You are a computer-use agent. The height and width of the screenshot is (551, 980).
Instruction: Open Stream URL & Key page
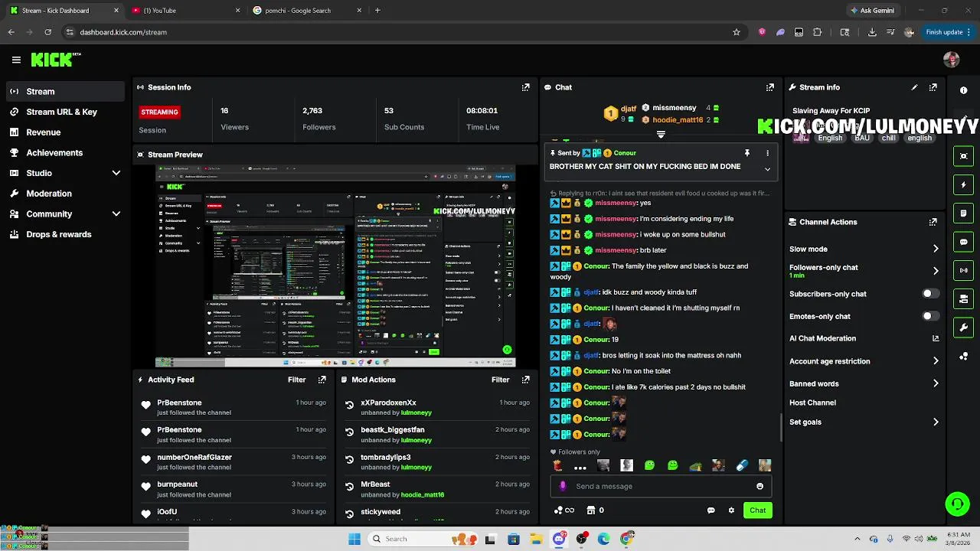point(65,112)
